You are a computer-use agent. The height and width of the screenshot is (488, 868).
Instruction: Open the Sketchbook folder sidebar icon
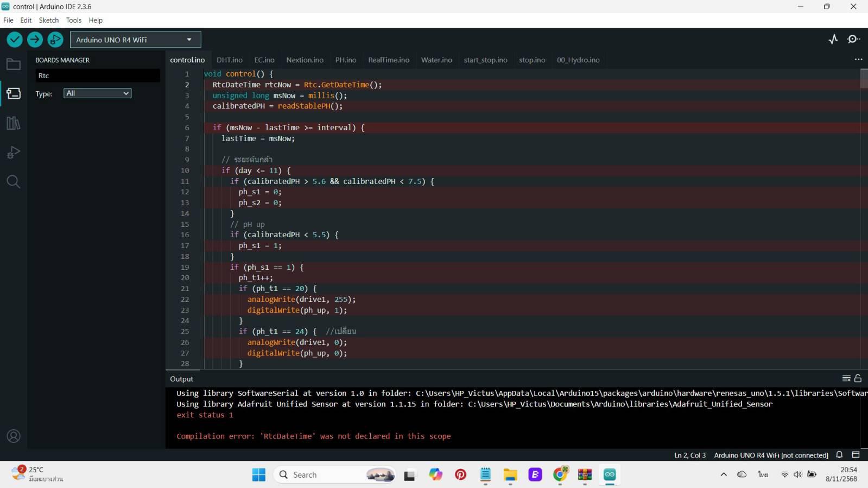[x=14, y=65]
